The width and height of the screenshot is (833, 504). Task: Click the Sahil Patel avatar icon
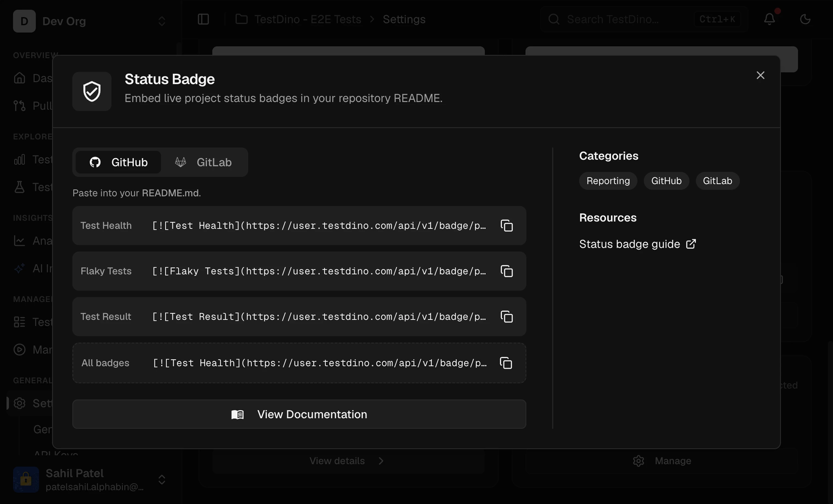pos(26,480)
